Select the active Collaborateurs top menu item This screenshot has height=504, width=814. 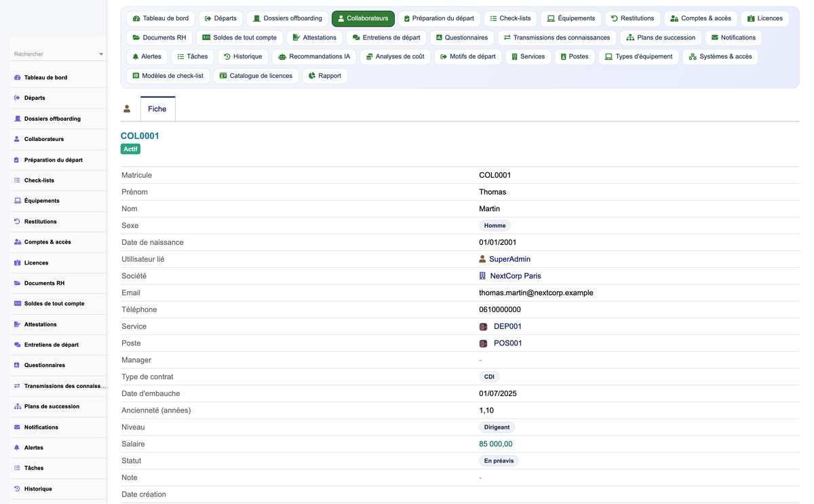pyautogui.click(x=363, y=18)
